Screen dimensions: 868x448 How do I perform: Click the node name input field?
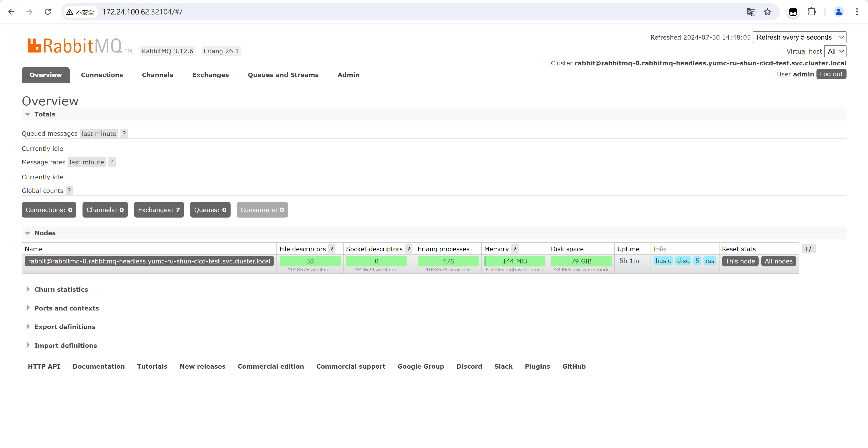pyautogui.click(x=149, y=261)
